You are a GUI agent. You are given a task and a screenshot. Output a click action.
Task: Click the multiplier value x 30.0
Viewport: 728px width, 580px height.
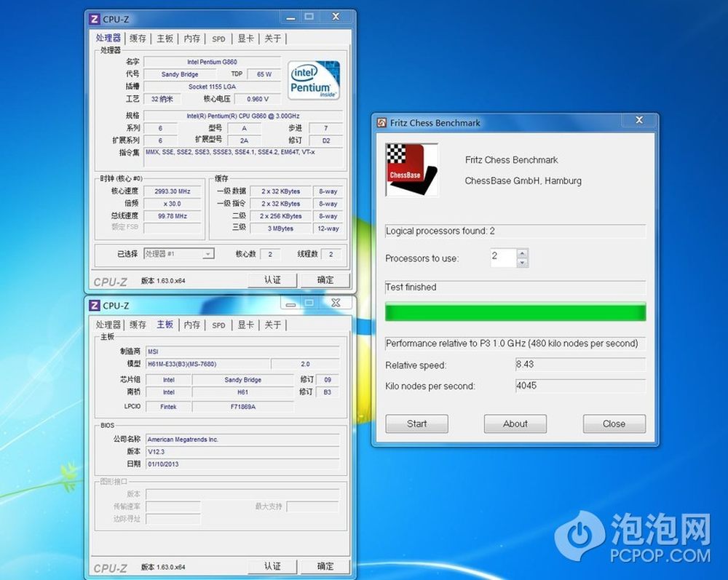pyautogui.click(x=173, y=204)
